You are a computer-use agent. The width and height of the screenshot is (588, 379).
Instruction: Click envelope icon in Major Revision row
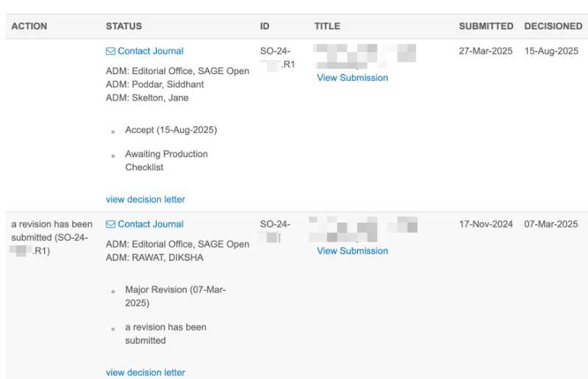[110, 225]
